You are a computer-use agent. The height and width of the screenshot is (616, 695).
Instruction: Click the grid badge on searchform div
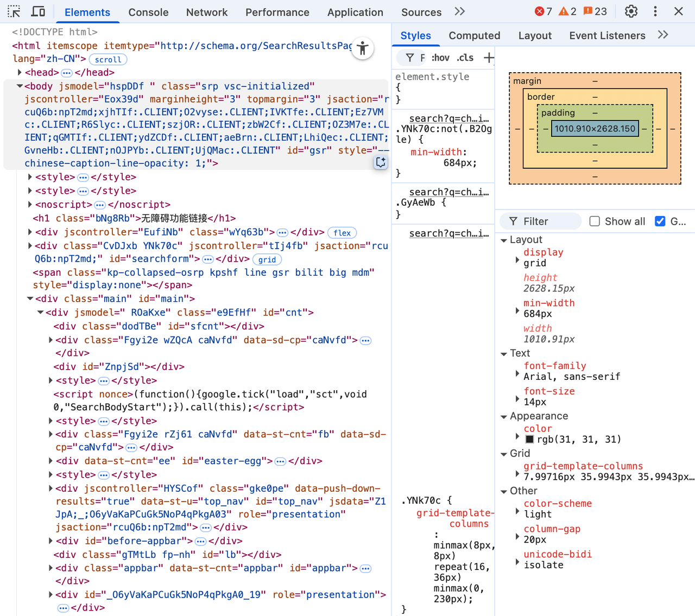point(267,259)
